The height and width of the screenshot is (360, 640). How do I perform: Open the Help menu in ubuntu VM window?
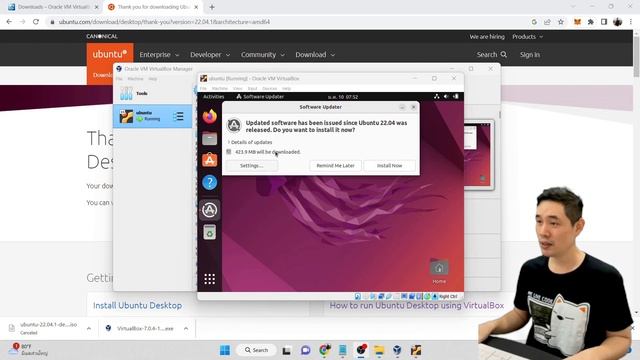(x=287, y=89)
